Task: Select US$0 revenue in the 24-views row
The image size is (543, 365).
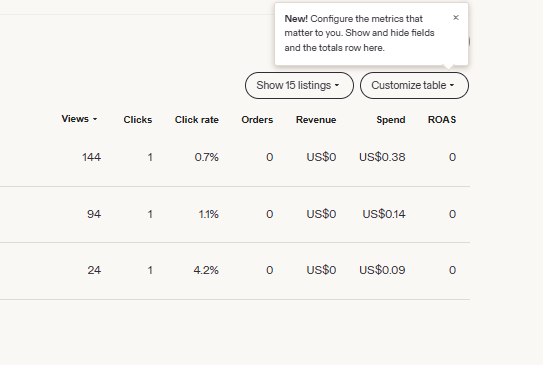Action: point(321,270)
